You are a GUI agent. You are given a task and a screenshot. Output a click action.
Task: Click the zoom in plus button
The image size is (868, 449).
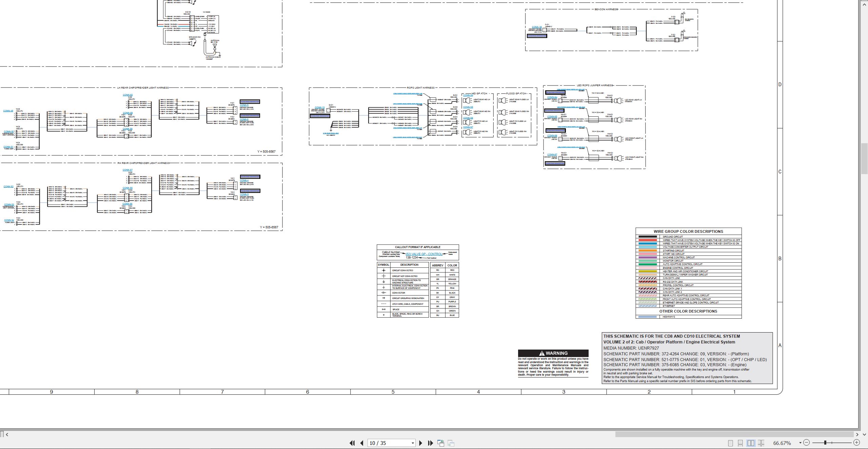856,443
